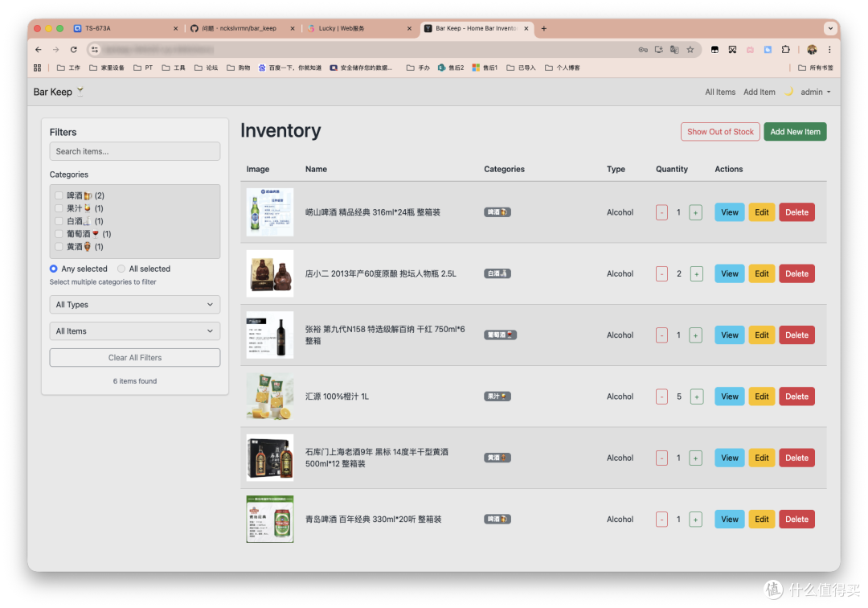The width and height of the screenshot is (868, 608).
Task: Toggle dark mode moon icon
Action: coord(789,92)
